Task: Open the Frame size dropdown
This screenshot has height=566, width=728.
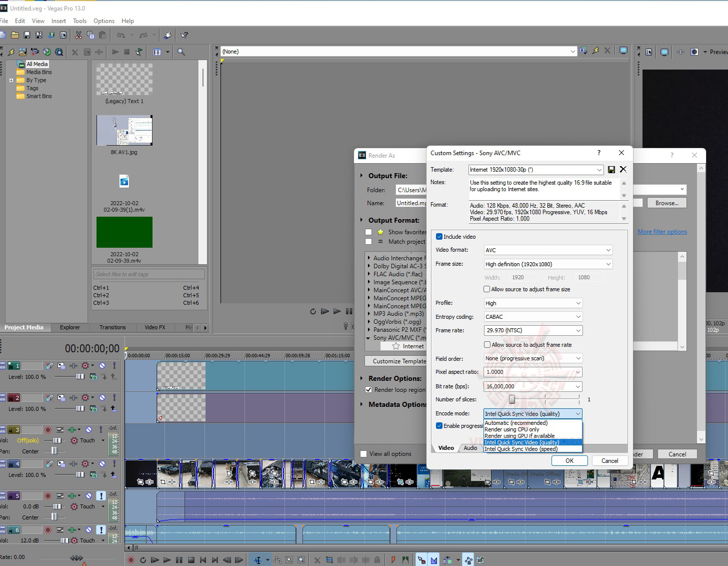Action: coord(548,264)
